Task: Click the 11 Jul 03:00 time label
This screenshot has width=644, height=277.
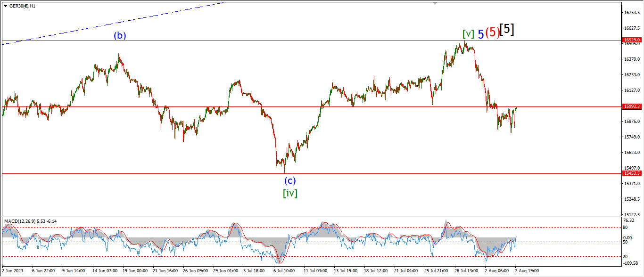Action: coord(315,271)
